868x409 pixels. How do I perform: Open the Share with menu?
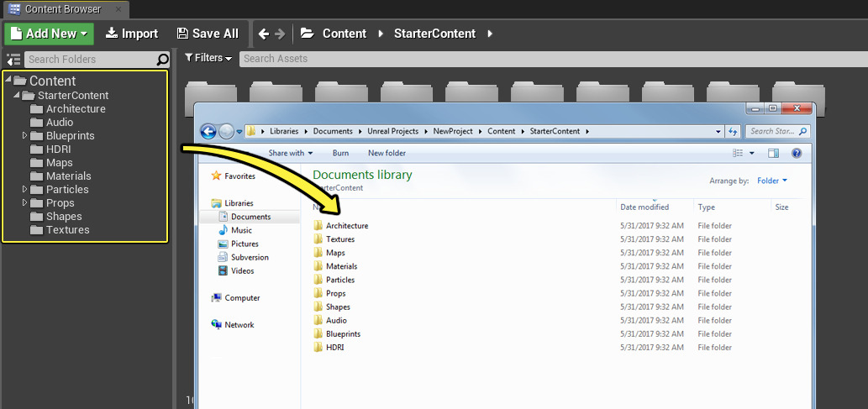[x=290, y=153]
